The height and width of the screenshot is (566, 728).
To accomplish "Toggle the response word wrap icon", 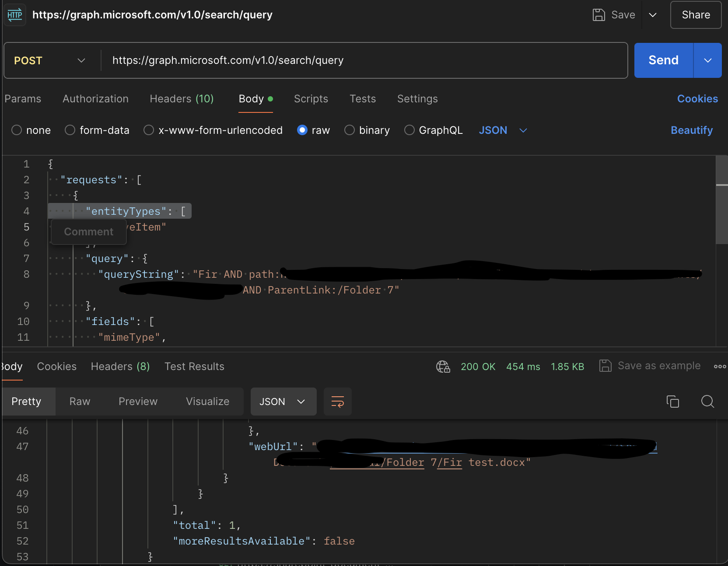I will [x=338, y=402].
